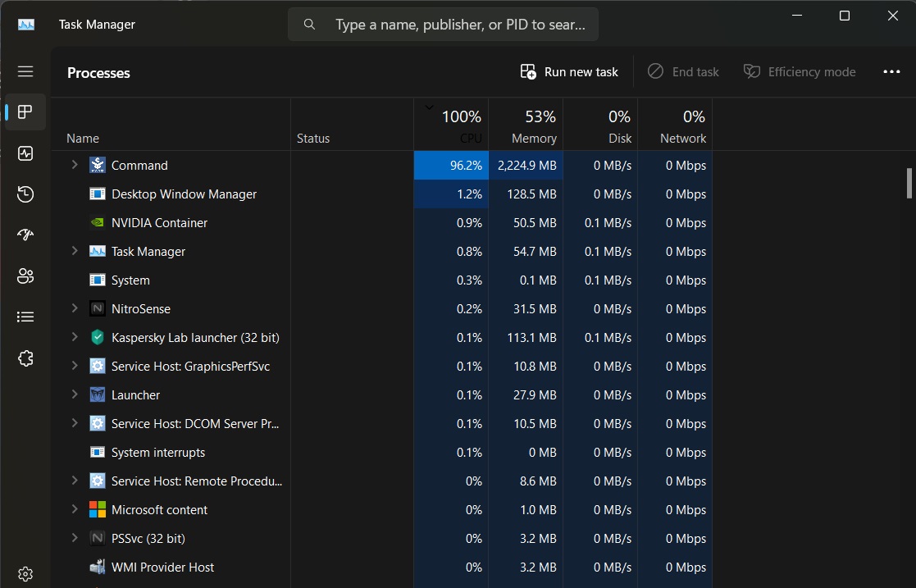Click the Kaspersky Lab launcher shield icon
This screenshot has width=916, height=588.
click(98, 337)
